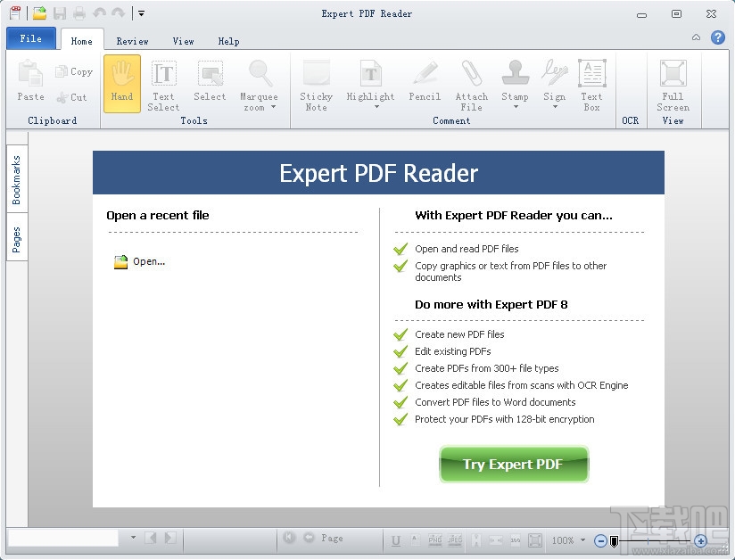The width and height of the screenshot is (735, 560).
Task: Switch to the View ribbon tab
Action: 183,41
